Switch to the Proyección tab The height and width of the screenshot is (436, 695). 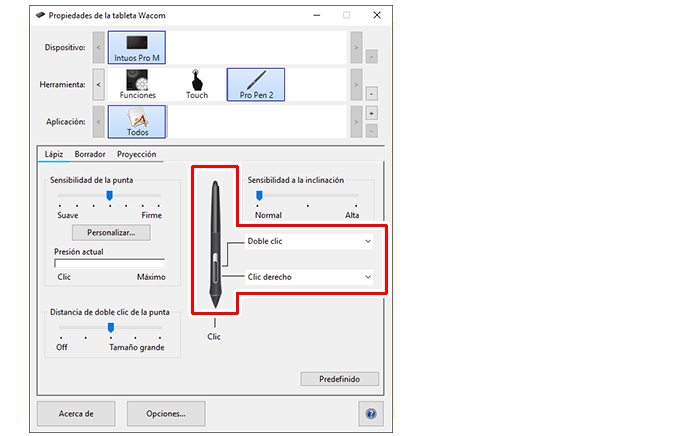point(136,154)
